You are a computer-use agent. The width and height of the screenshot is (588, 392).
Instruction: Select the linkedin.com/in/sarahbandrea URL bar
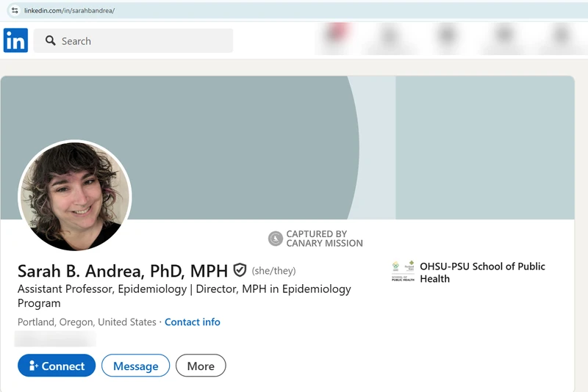pos(147,10)
